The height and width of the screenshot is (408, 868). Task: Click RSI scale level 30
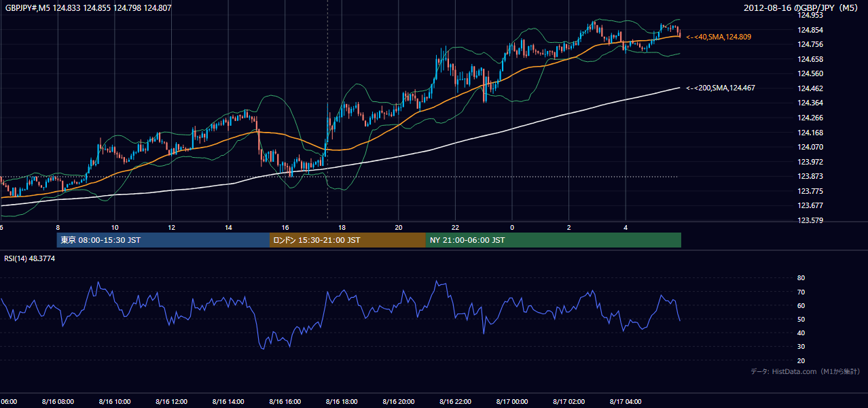coord(801,347)
